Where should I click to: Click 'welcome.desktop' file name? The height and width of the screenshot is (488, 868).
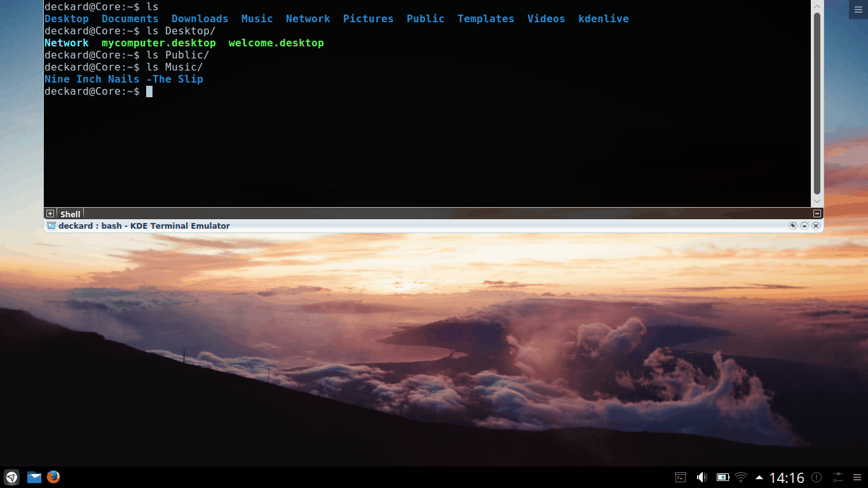tap(276, 43)
